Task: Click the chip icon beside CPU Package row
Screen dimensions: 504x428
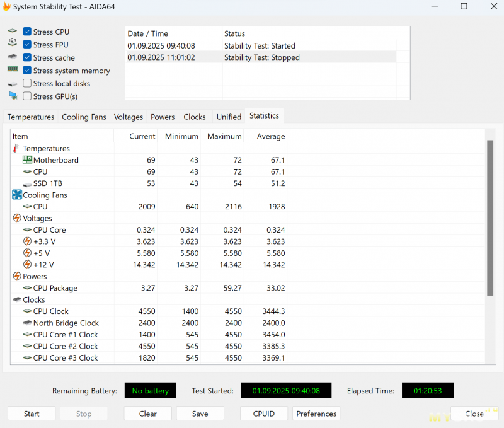Action: pyautogui.click(x=27, y=288)
